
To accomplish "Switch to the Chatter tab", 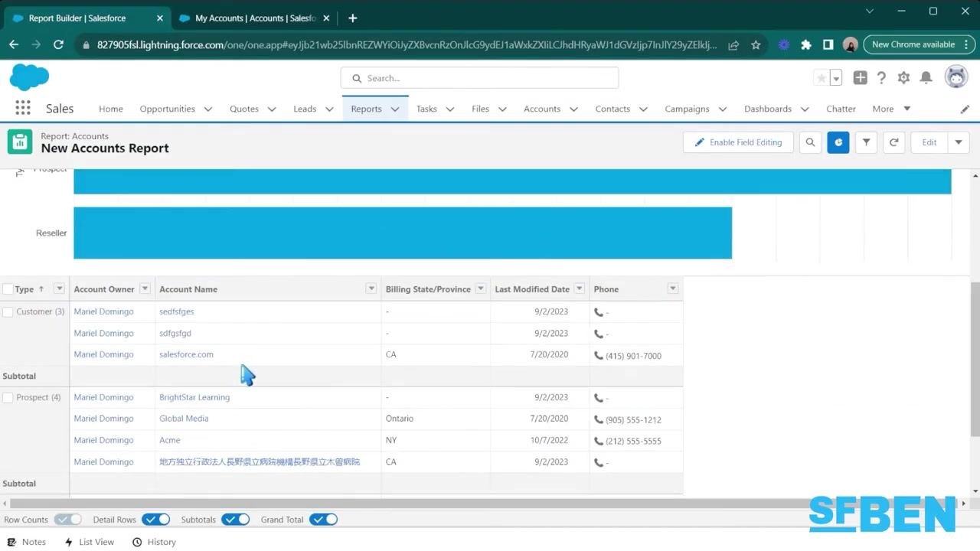I will [x=841, y=109].
